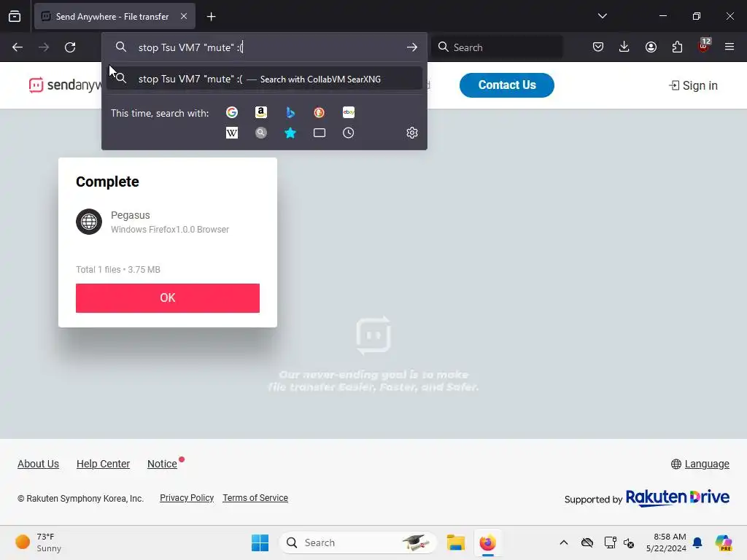Open the Language selector
The image size is (747, 560).
pos(700,464)
